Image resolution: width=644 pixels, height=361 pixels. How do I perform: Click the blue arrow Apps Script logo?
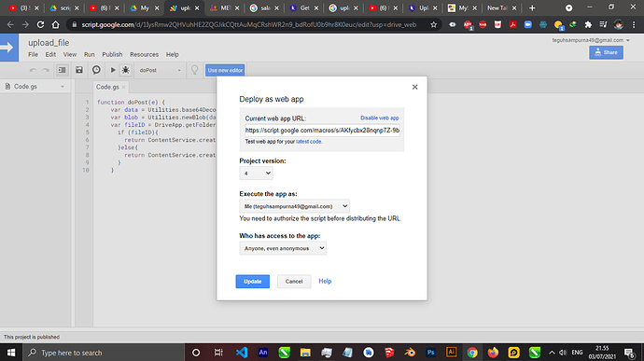[x=9, y=48]
